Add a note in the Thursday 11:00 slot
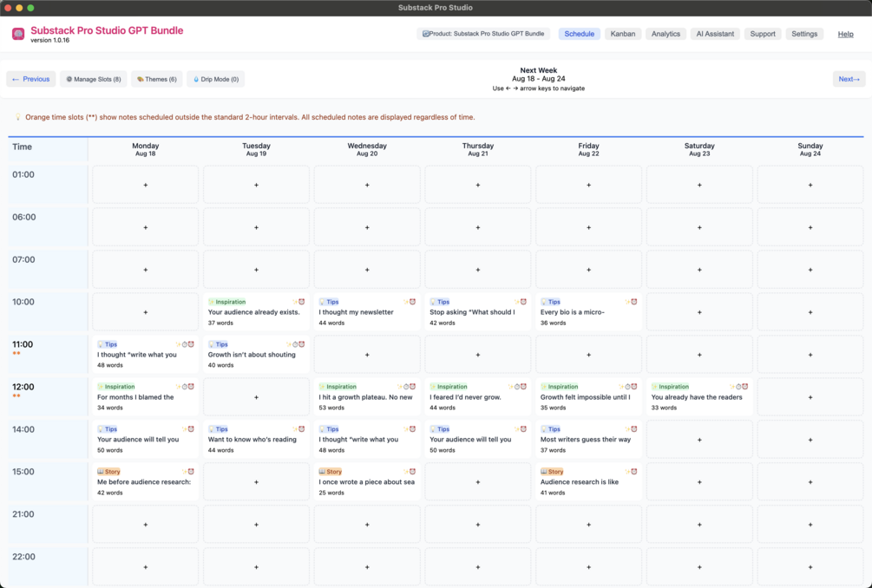Viewport: 872px width, 588px height. pyautogui.click(x=478, y=355)
